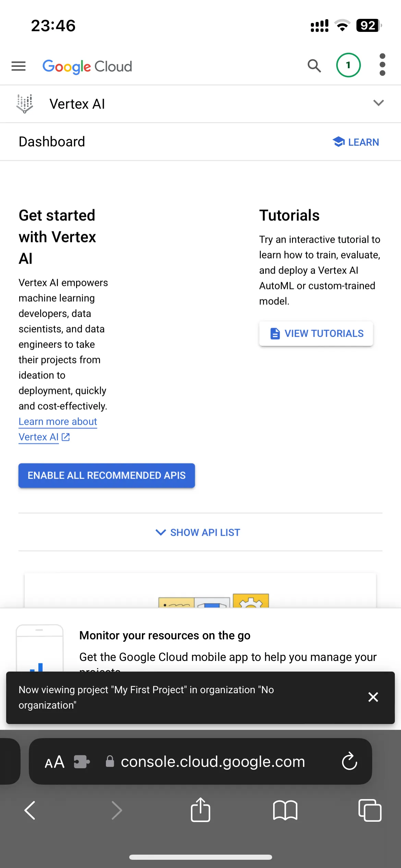Click ENABLE ALL RECOMMENDED APIS
Viewport: 401px width, 868px height.
[107, 475]
